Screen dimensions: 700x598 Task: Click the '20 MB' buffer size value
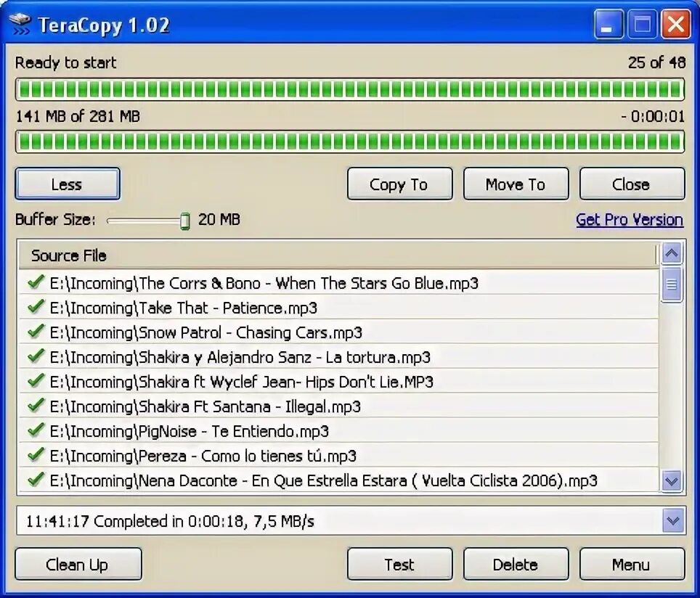219,219
